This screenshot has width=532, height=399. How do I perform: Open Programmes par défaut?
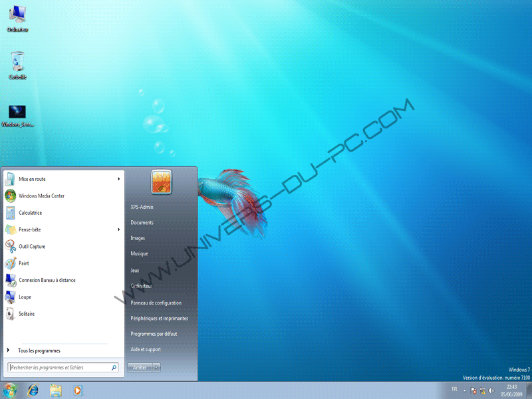pos(154,334)
